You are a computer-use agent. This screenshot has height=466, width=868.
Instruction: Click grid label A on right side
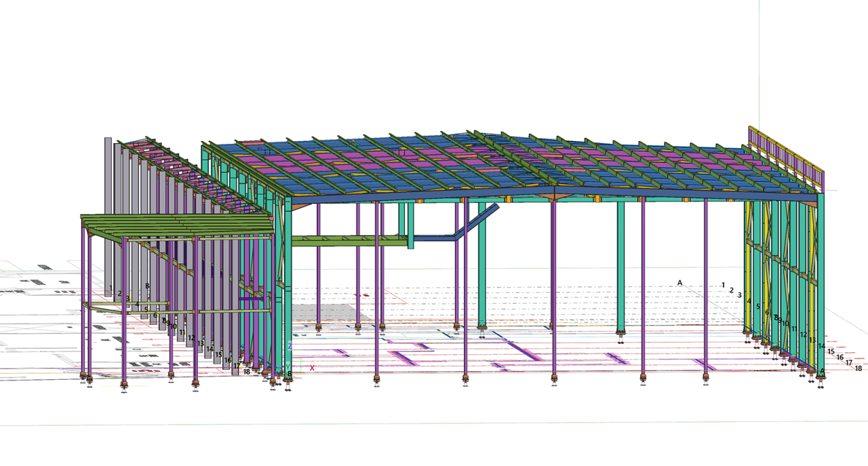pyautogui.click(x=679, y=283)
